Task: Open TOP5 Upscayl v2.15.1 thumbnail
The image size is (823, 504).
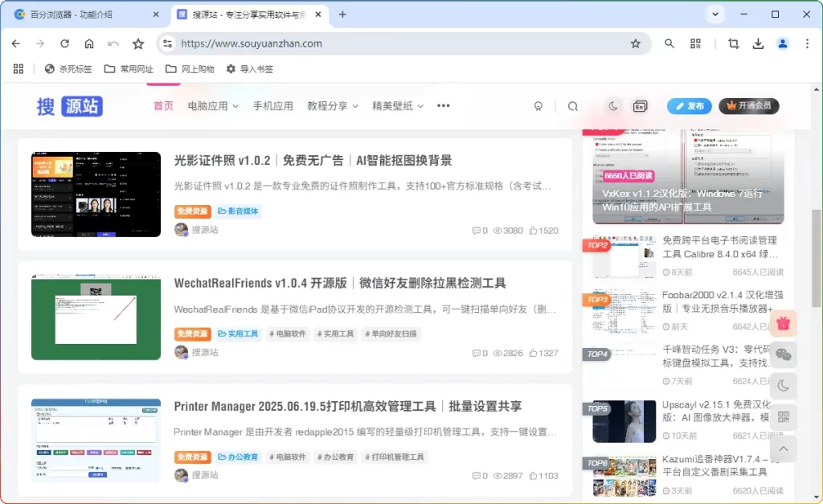Action: pos(624,421)
